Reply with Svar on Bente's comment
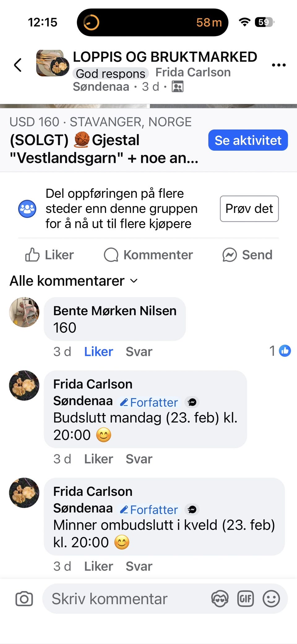This screenshot has width=297, height=644. (139, 352)
